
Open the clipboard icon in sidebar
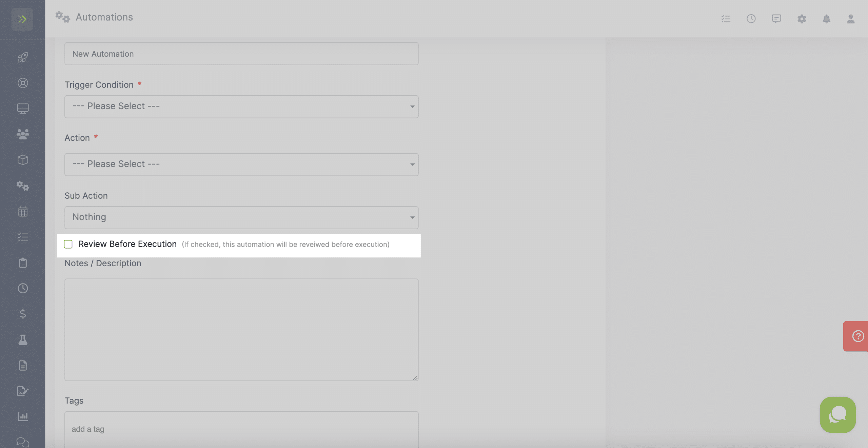[x=23, y=263]
